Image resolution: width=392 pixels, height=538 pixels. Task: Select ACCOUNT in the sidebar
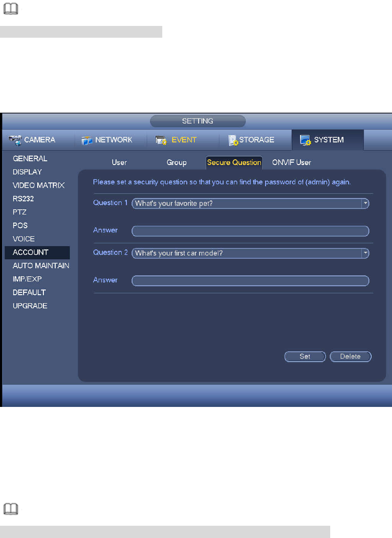(37, 253)
